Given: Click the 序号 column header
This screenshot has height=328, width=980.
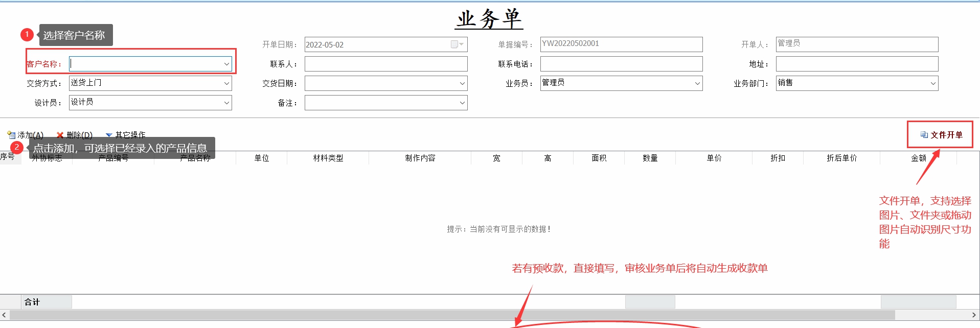Looking at the screenshot, I should click(x=10, y=157).
